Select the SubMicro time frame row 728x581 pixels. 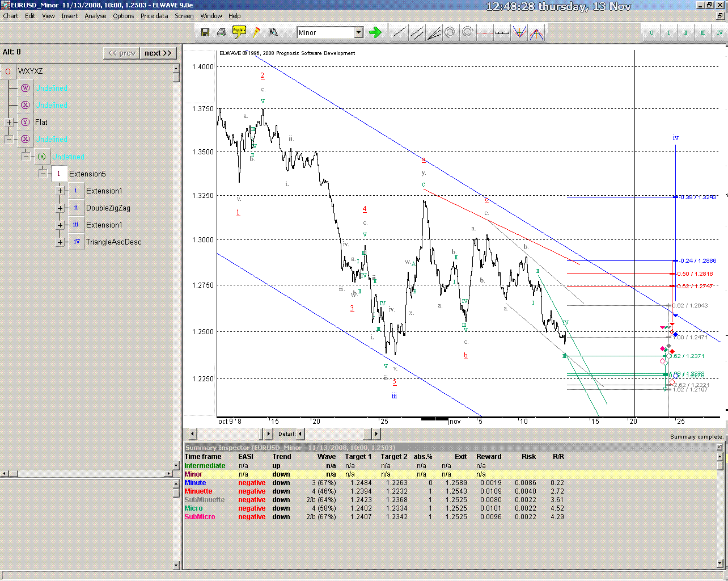(x=374, y=517)
